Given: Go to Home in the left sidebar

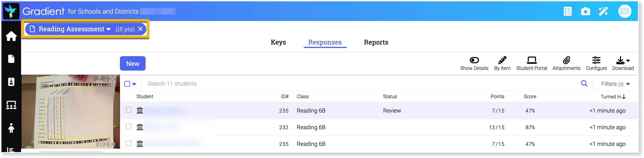Looking at the screenshot, I should point(11,36).
